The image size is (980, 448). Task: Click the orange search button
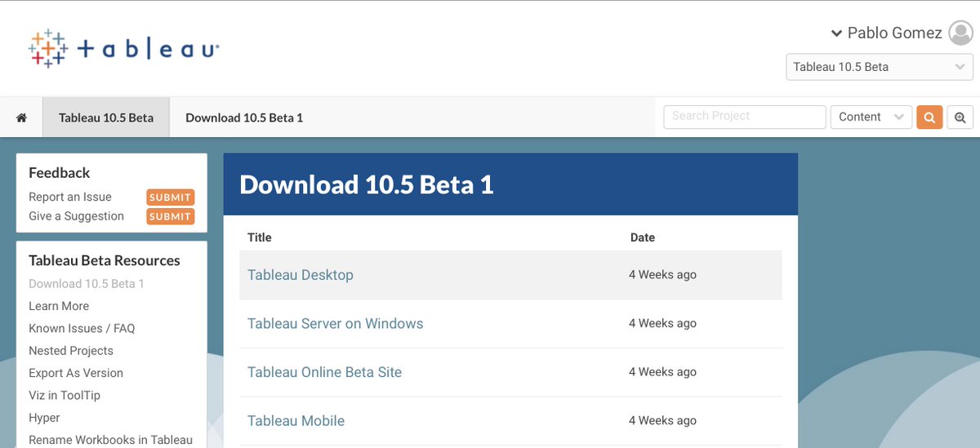pos(929,118)
